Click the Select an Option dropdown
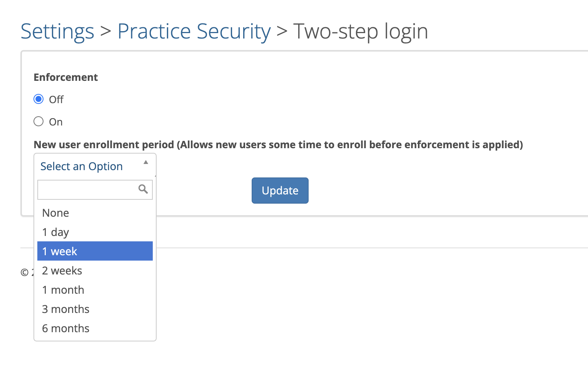 click(x=95, y=166)
